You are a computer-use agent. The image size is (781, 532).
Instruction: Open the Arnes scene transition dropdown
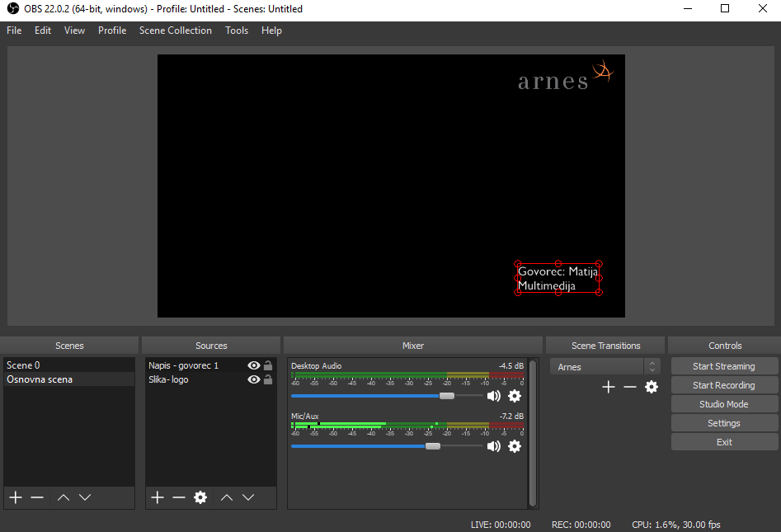click(605, 366)
